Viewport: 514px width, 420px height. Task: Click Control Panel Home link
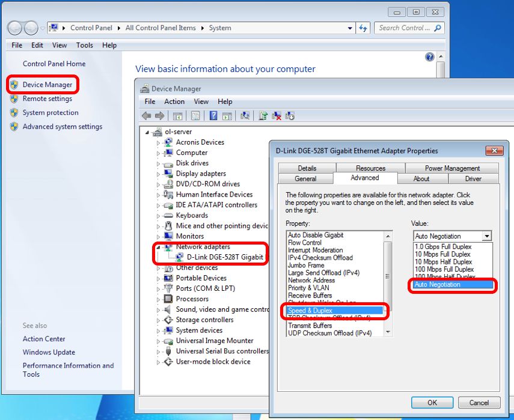[x=54, y=64]
